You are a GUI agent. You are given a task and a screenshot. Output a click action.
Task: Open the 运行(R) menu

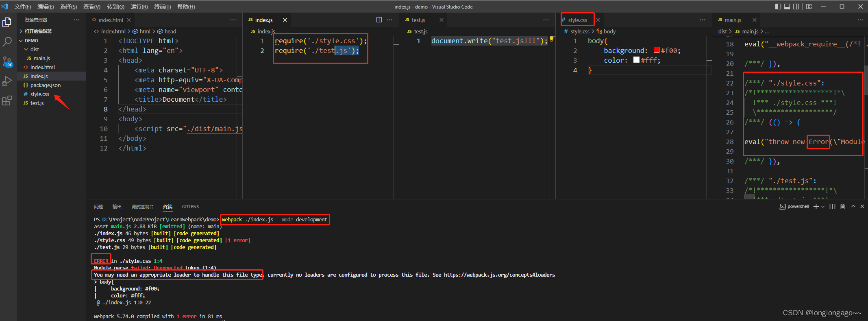[139, 7]
